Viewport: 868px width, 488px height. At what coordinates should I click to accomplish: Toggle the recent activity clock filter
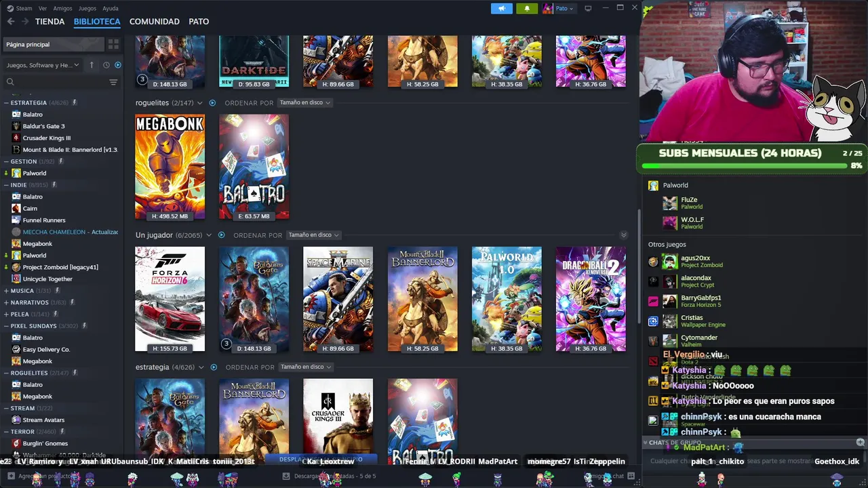click(106, 65)
